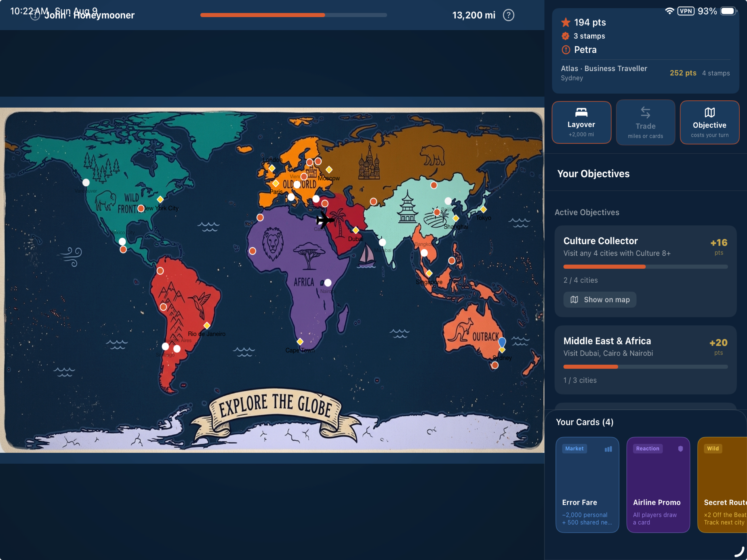747x560 pixels.
Task: Open the Culture Collector objective card
Action: (x=645, y=271)
